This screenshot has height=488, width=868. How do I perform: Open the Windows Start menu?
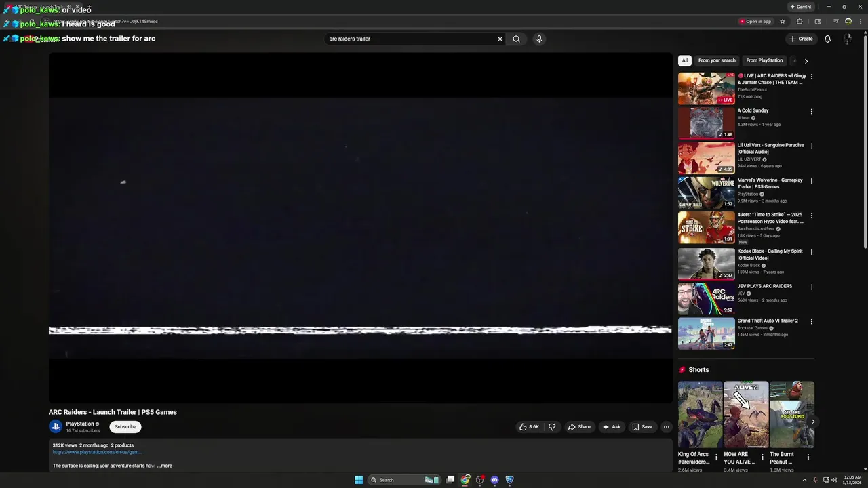click(x=359, y=480)
